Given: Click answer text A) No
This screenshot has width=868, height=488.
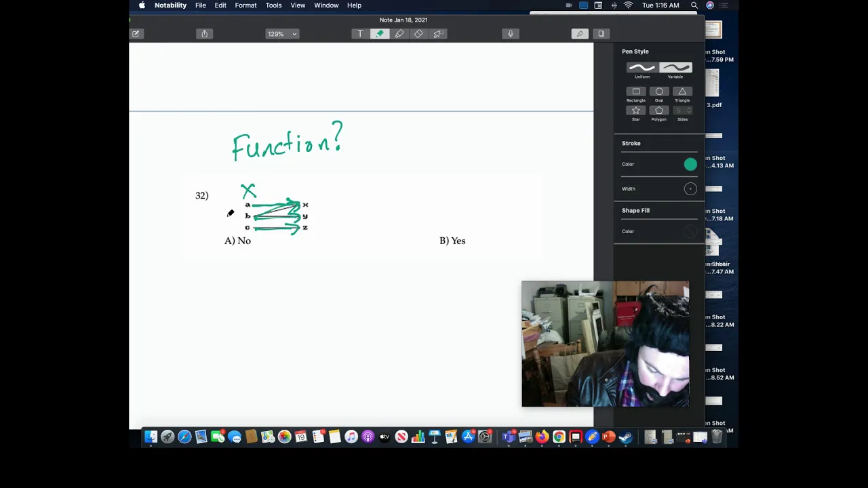Looking at the screenshot, I should click(x=237, y=241).
